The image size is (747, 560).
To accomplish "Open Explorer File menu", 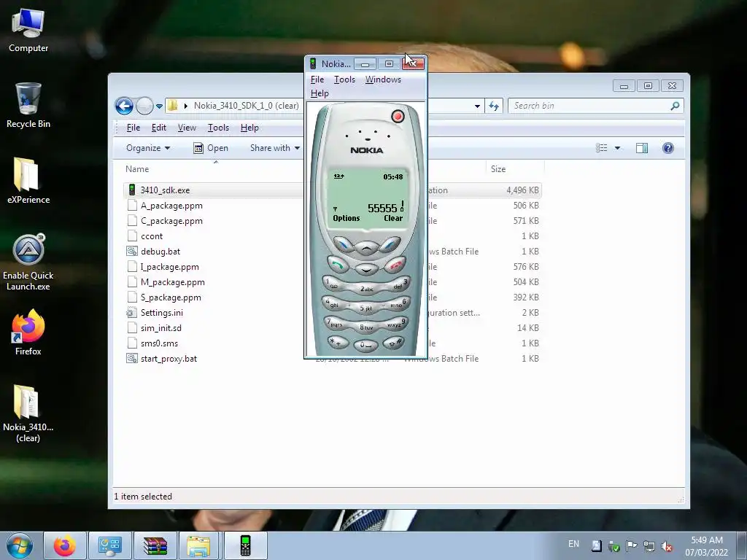I will pos(133,128).
